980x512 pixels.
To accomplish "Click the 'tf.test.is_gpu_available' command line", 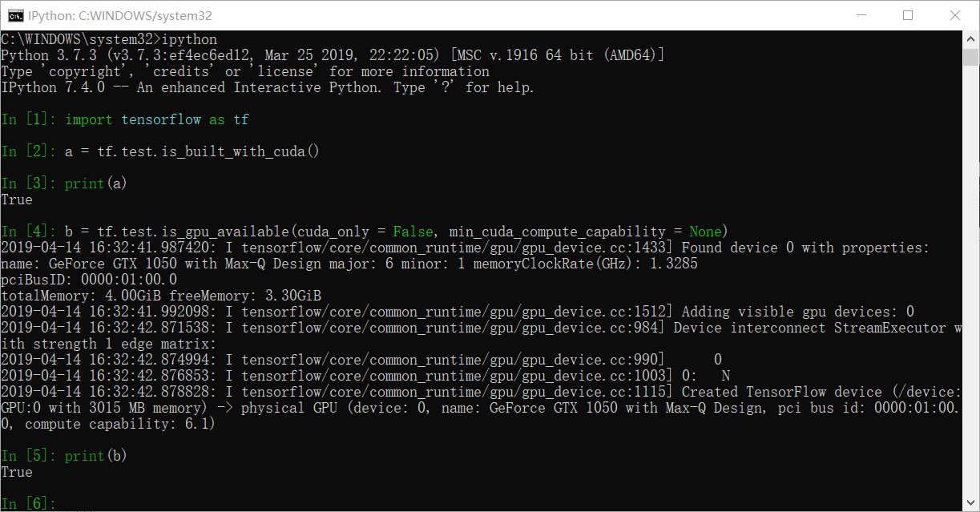I will tap(365, 232).
